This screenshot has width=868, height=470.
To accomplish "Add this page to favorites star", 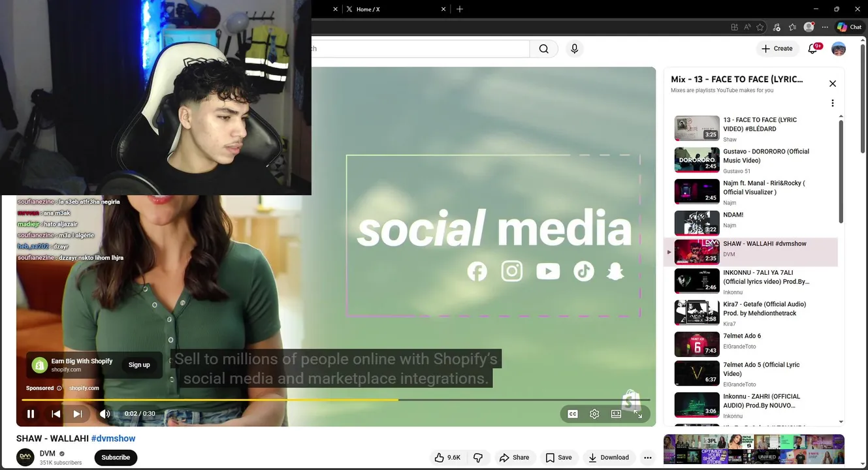I will [x=760, y=27].
